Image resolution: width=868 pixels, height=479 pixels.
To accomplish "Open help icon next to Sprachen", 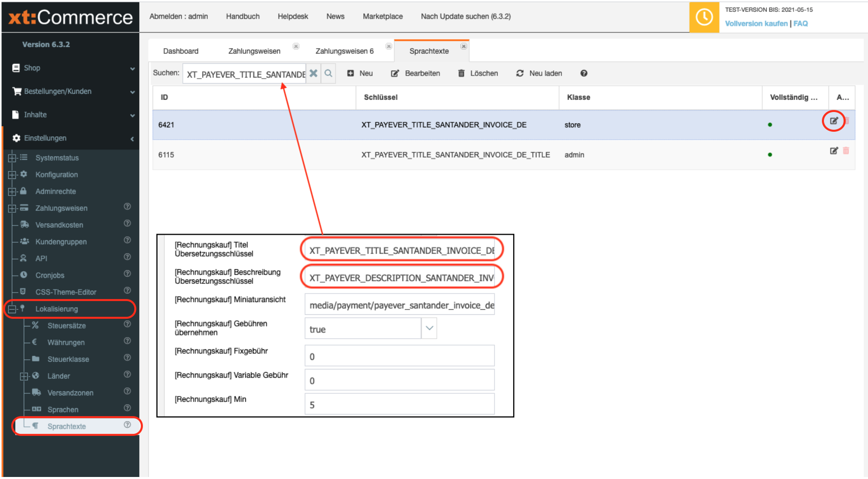I will pos(127,408).
